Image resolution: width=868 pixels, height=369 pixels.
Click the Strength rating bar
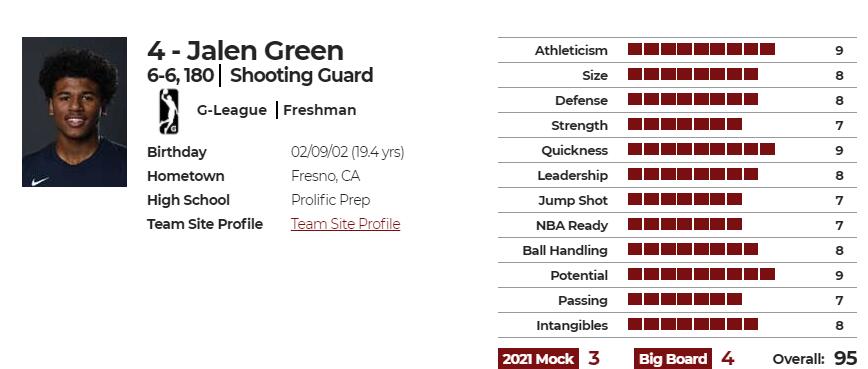tap(685, 124)
